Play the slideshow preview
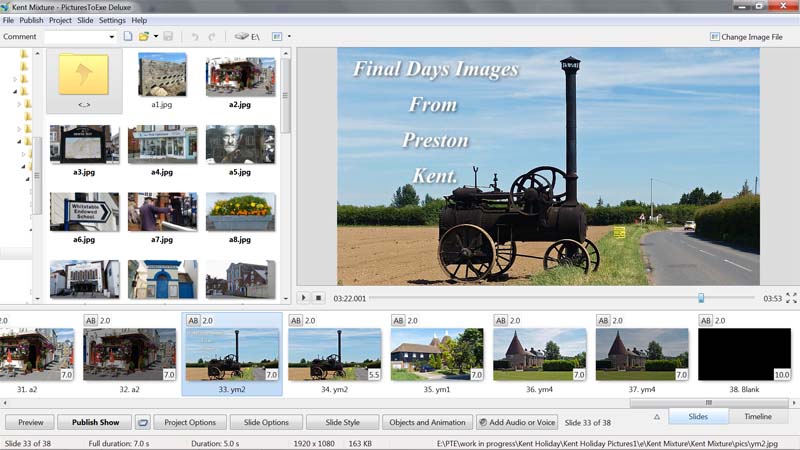 [x=304, y=297]
